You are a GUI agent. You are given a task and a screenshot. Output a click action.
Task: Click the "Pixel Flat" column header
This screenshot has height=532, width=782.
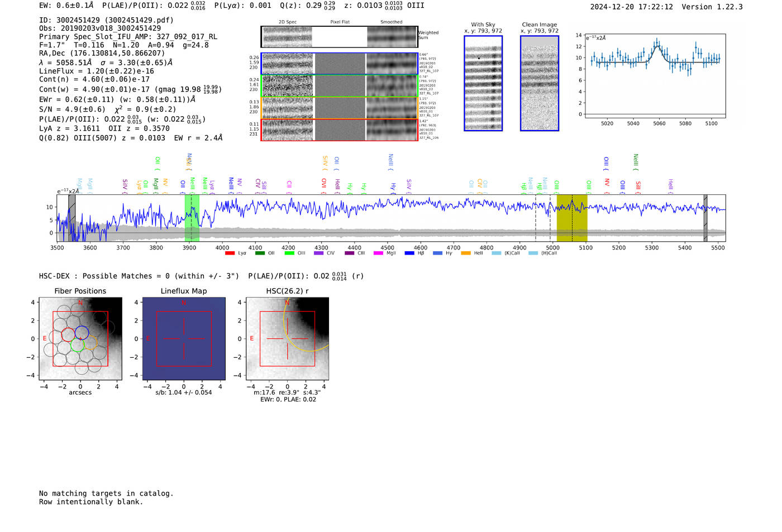pyautogui.click(x=340, y=22)
